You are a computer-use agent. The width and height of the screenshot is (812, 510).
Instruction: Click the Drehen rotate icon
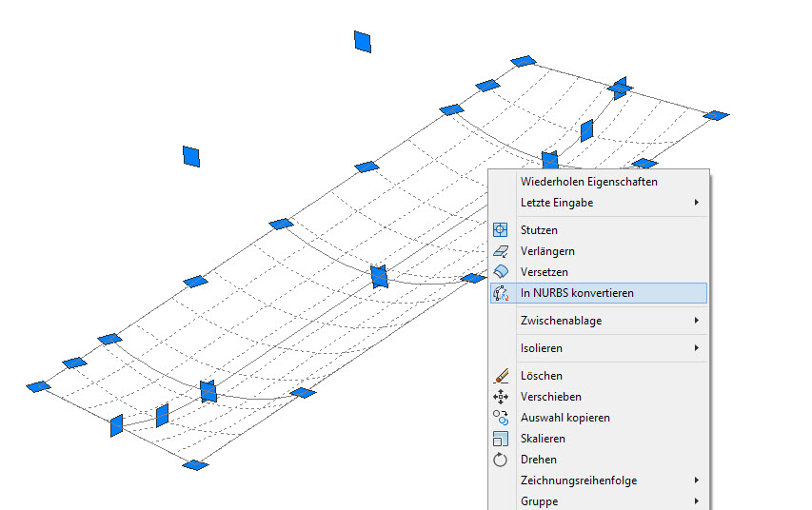tap(501, 460)
